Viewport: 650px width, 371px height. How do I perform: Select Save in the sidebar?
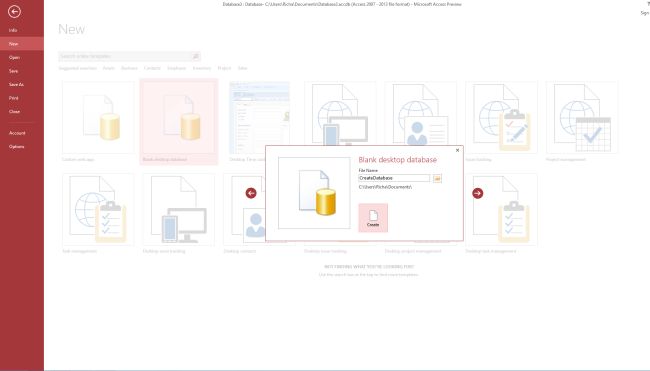(x=22, y=71)
